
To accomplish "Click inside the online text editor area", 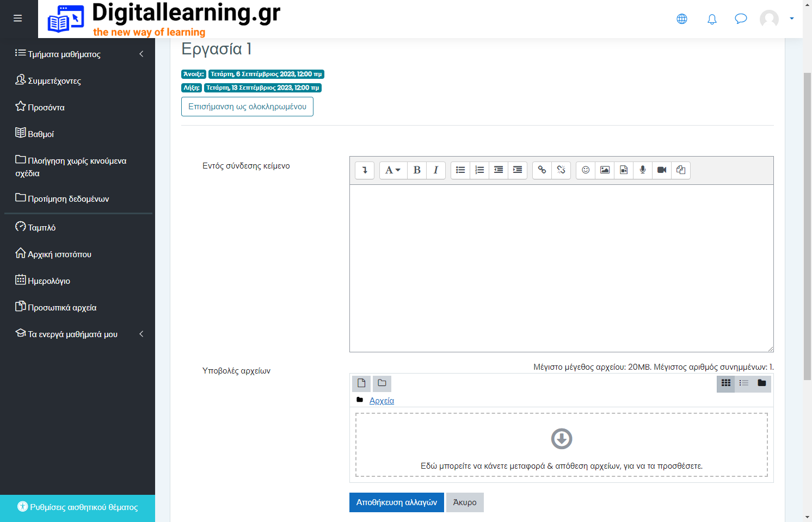I will click(561, 268).
